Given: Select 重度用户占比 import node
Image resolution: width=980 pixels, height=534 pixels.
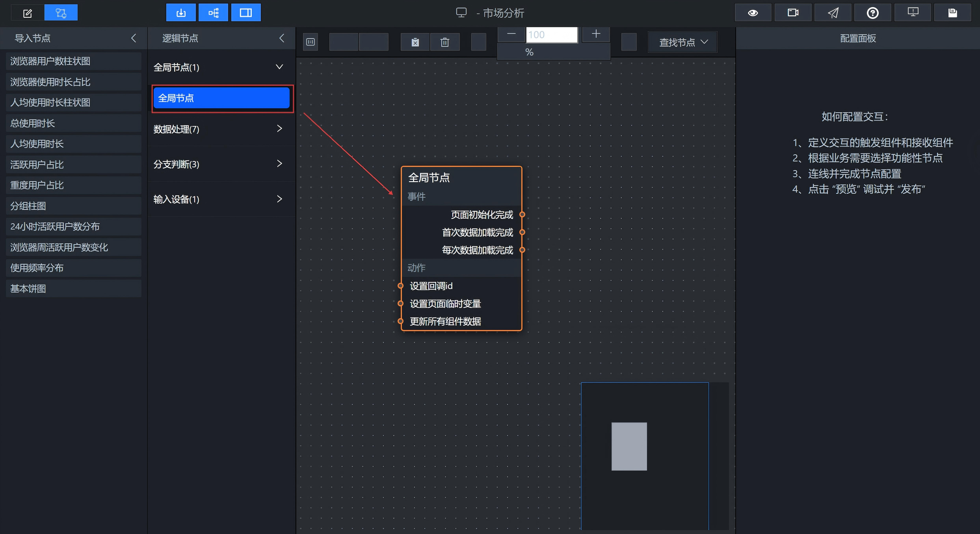Looking at the screenshot, I should 74,185.
